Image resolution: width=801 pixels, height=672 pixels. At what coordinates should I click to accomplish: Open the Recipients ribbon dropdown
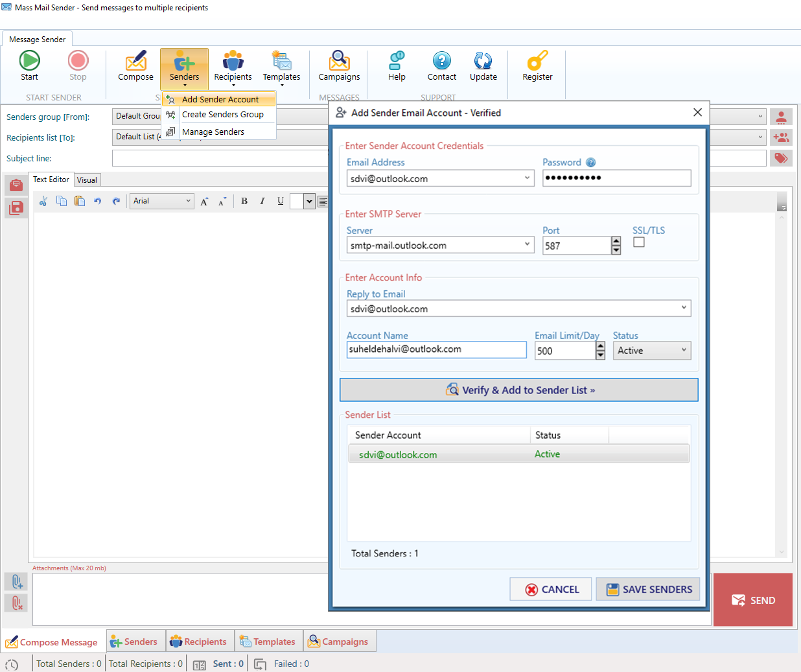pyautogui.click(x=233, y=68)
